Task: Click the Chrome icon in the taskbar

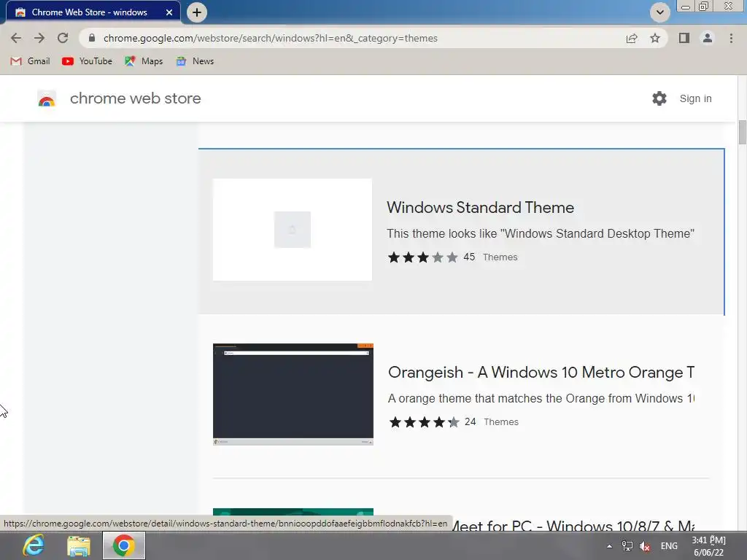Action: click(x=124, y=545)
